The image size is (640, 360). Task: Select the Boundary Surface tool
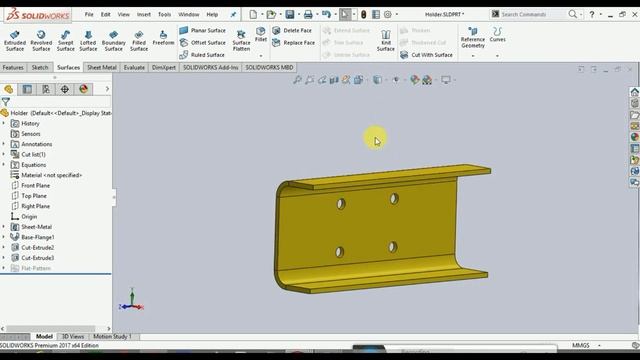(113, 40)
